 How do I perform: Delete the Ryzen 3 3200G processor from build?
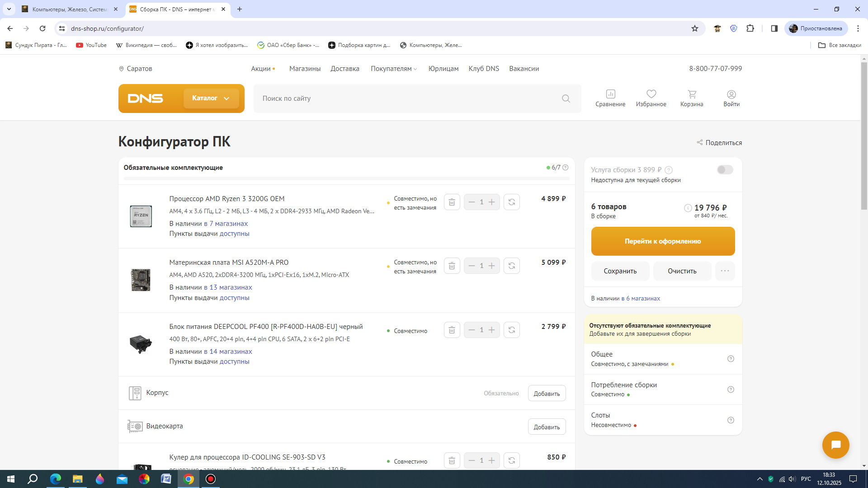coord(452,202)
